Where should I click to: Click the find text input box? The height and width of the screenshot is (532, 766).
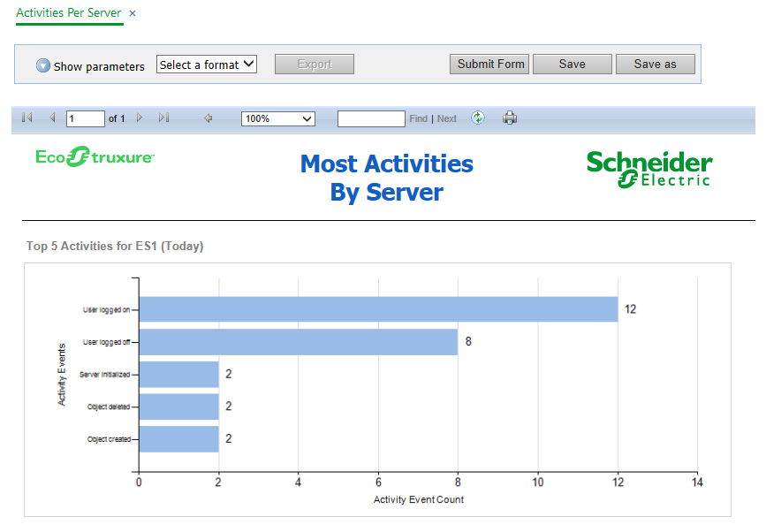[x=371, y=118]
